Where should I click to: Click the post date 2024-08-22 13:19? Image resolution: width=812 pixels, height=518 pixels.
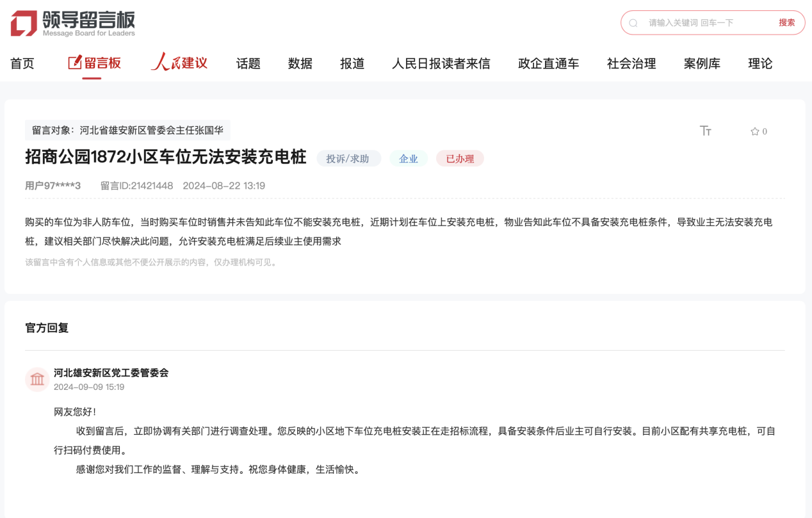point(224,186)
